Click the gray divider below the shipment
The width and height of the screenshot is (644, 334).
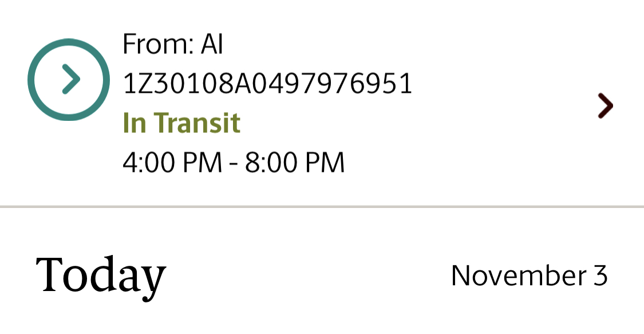pos(322,206)
